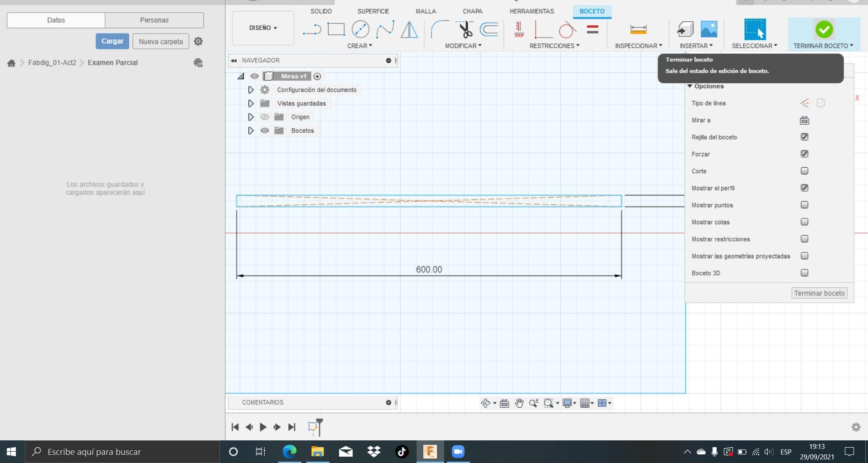Apply the Tangent constraint
The height and width of the screenshot is (463, 868).
pos(567,30)
